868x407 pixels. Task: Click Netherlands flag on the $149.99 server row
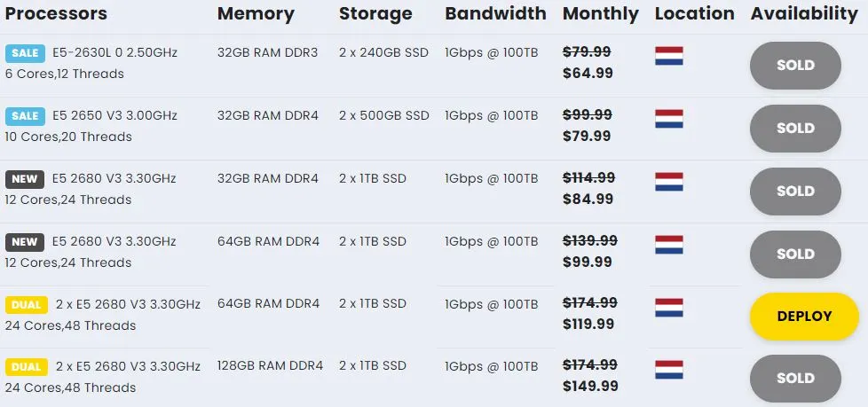(x=668, y=370)
